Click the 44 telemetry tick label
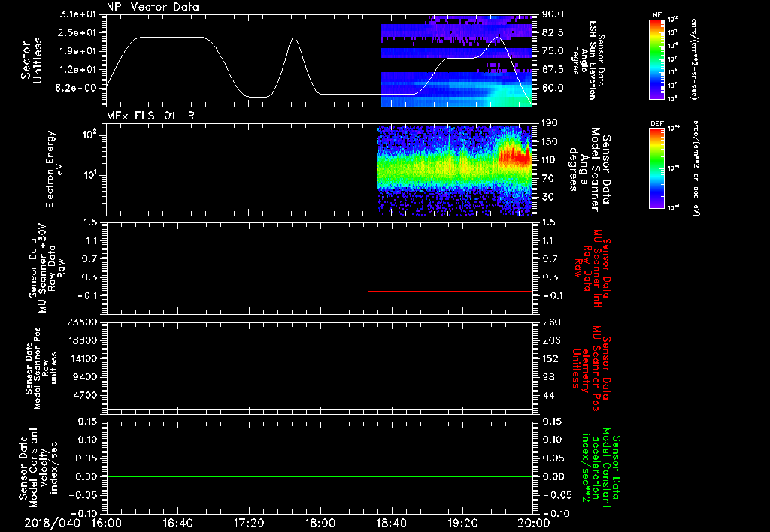 coord(548,395)
